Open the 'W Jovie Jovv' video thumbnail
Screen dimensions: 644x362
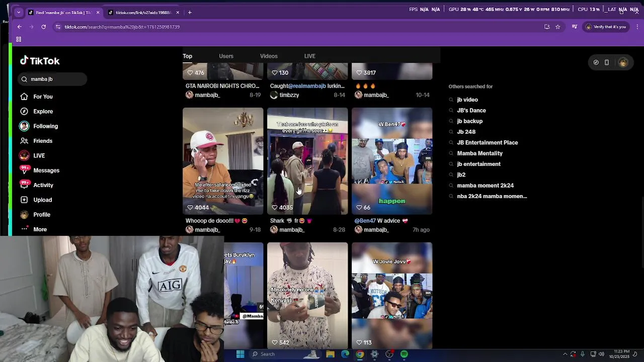pos(392,296)
